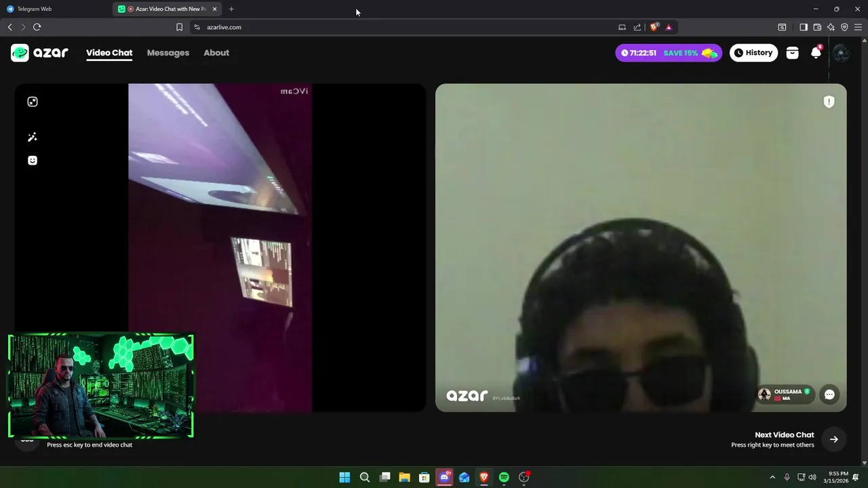Open the face sticker icon

coord(33,161)
